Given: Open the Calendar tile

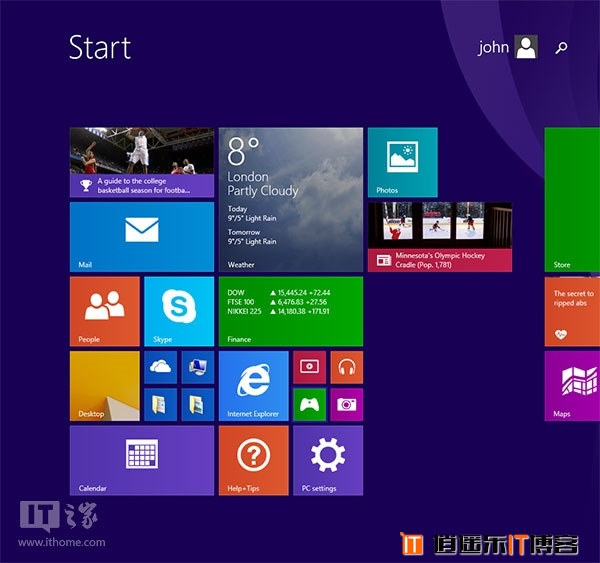Looking at the screenshot, I should pyautogui.click(x=142, y=460).
